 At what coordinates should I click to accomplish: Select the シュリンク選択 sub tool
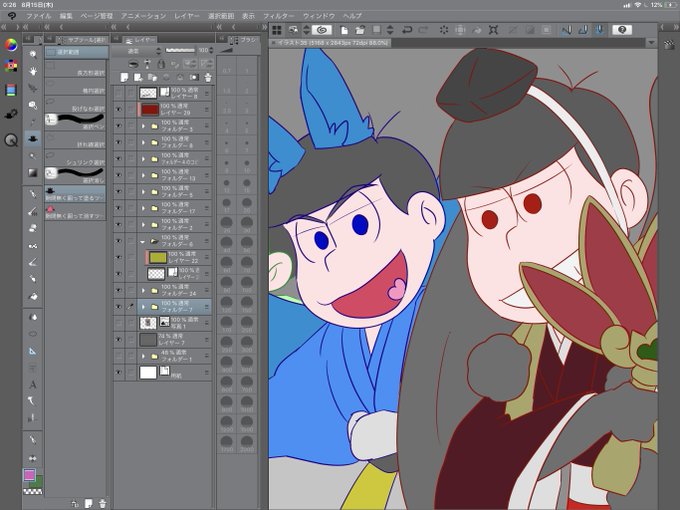[x=75, y=158]
